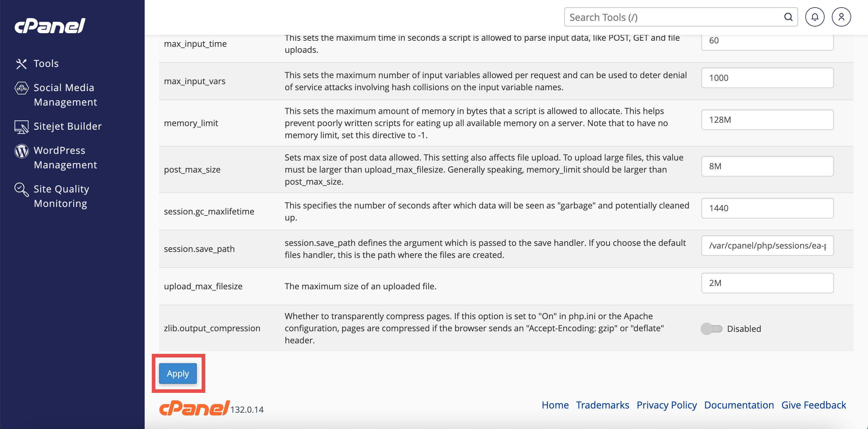Open the user account menu
This screenshot has width=868, height=429.
pyautogui.click(x=841, y=17)
